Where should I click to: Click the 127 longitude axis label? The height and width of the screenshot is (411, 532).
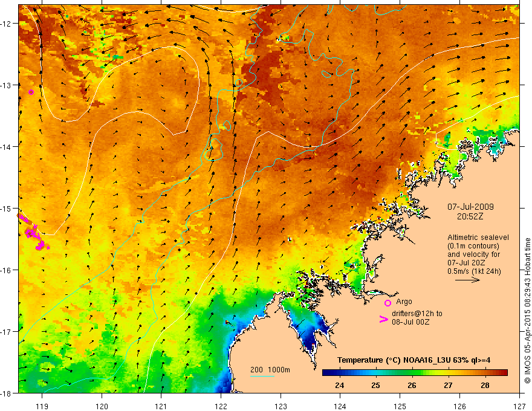(x=519, y=406)
